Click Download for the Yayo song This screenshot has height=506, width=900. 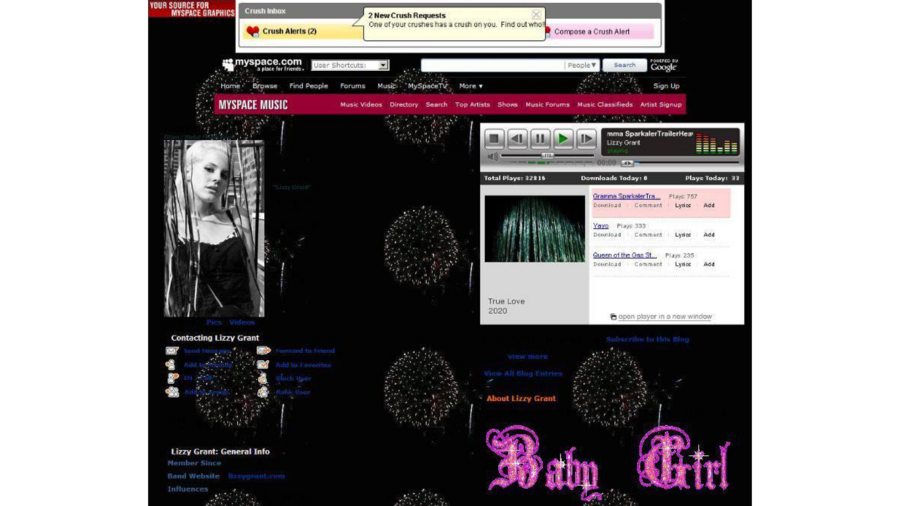[x=607, y=235]
